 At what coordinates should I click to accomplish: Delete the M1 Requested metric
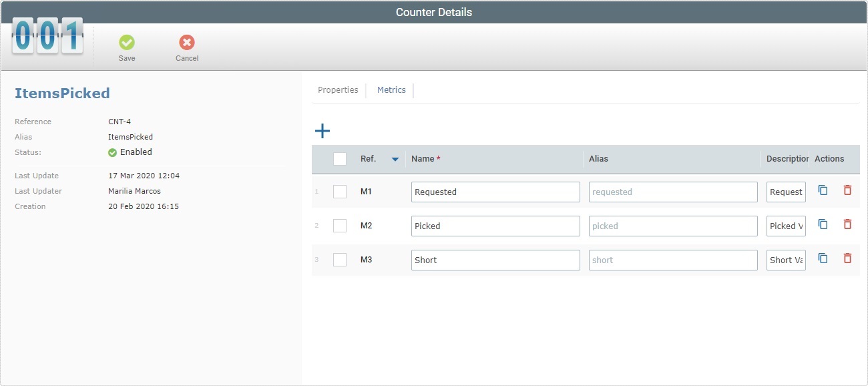click(847, 190)
